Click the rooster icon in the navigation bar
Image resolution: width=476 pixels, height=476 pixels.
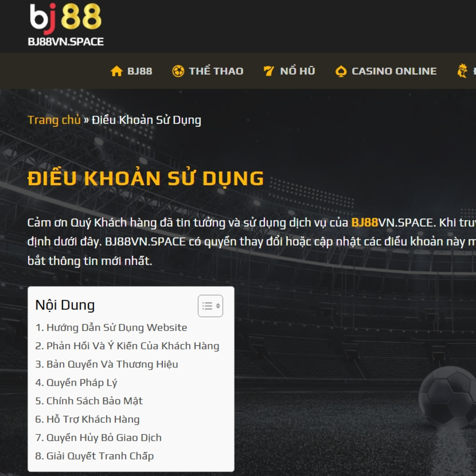tap(462, 71)
